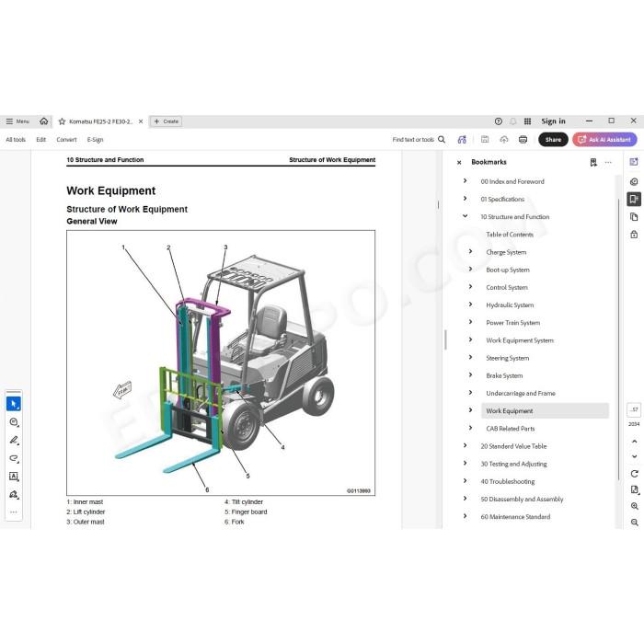Open the notifications bell icon
Screen dimensions: 644x644
coord(513,121)
